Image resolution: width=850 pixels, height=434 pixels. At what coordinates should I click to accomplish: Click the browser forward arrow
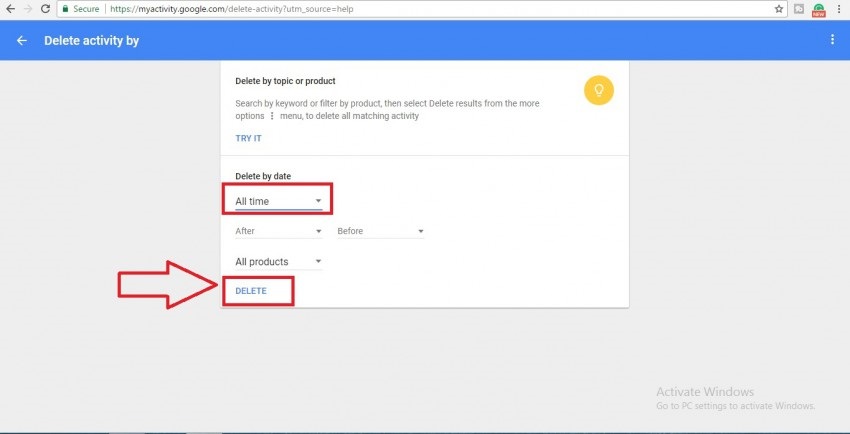[28, 9]
